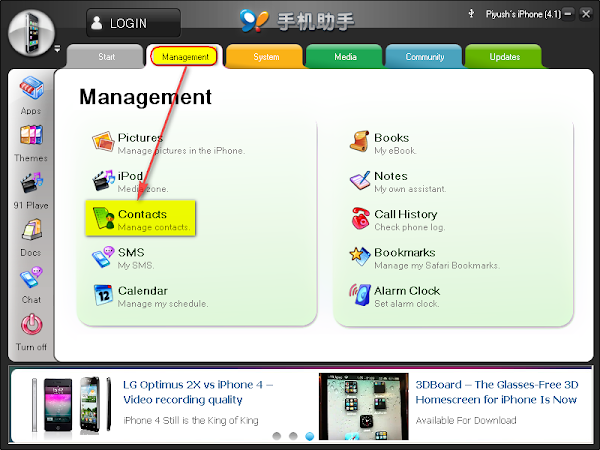Select third blue banner pagination dot
The image size is (600, 450).
[310, 436]
